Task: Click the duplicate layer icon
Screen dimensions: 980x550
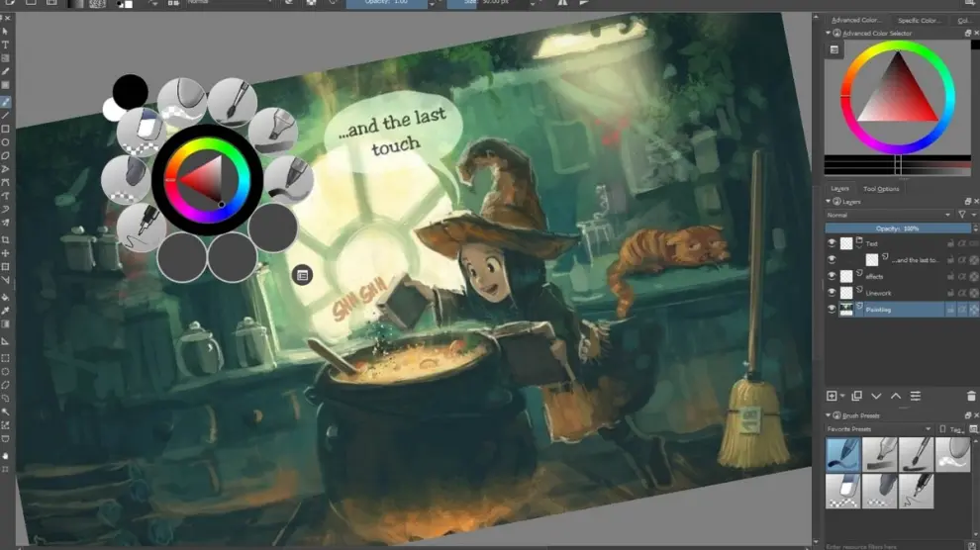Action: [x=856, y=396]
